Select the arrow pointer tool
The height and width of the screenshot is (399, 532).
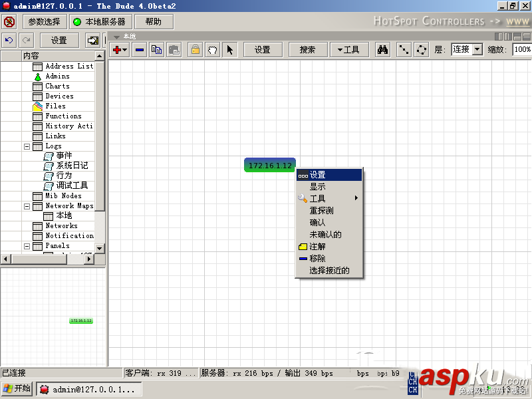point(229,50)
